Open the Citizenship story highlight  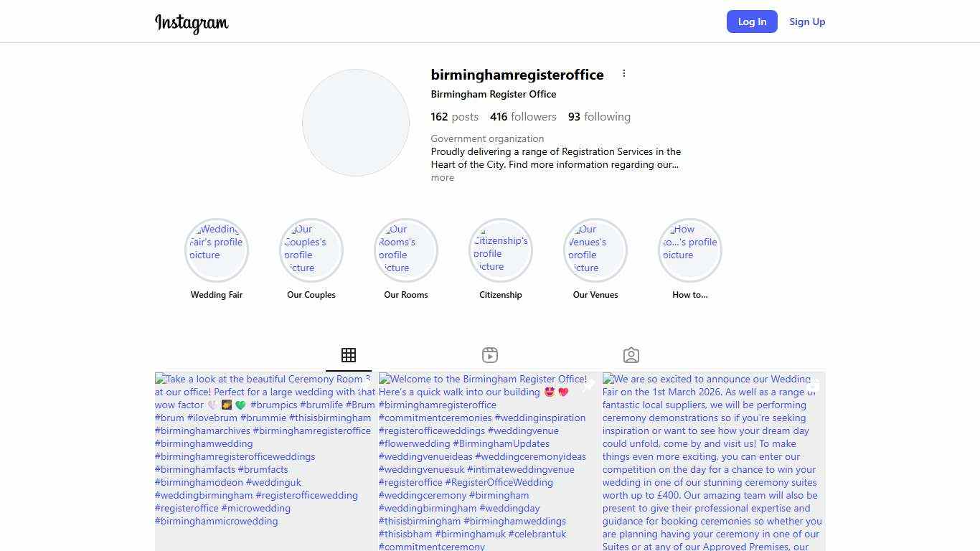(501, 250)
